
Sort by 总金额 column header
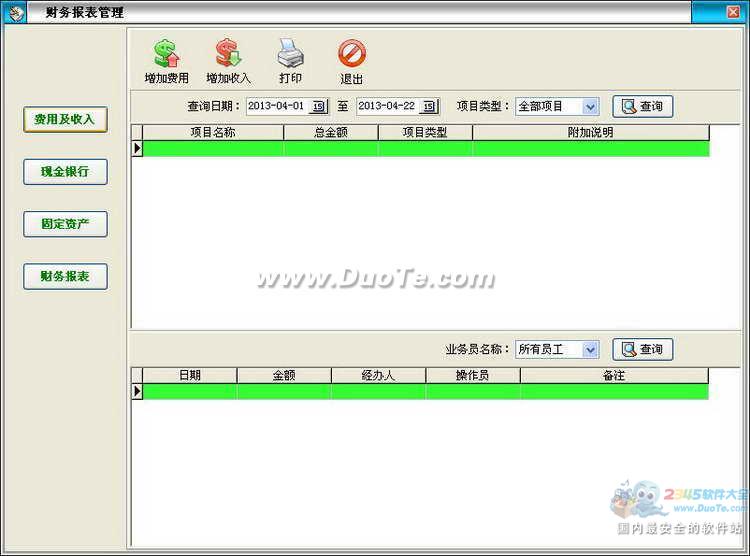point(331,133)
